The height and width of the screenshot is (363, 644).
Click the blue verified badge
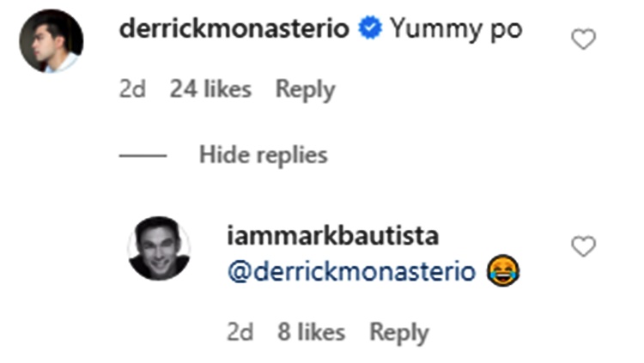[x=370, y=29]
